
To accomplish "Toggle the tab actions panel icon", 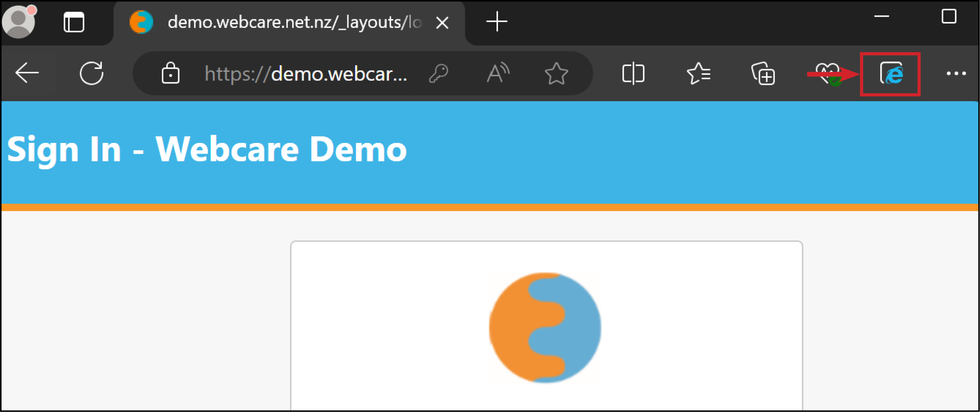I will 74,22.
